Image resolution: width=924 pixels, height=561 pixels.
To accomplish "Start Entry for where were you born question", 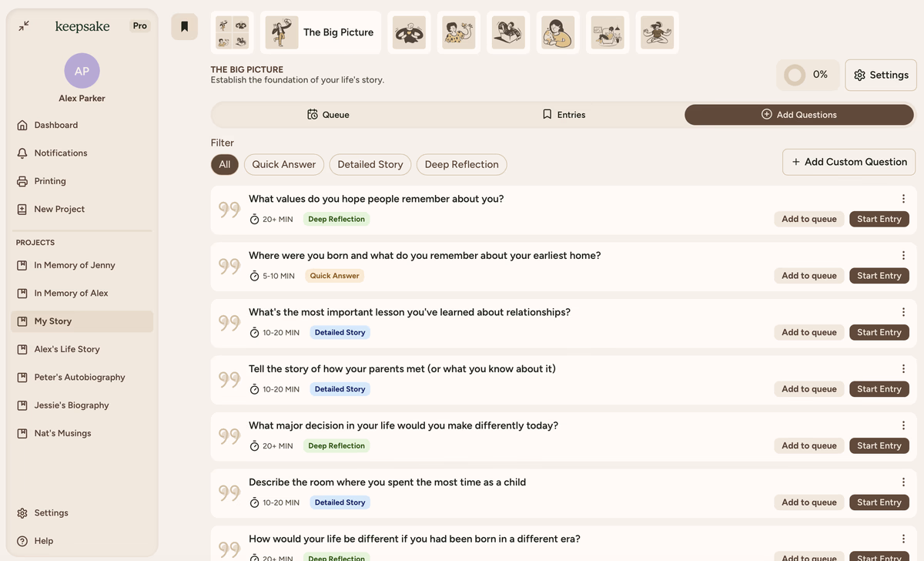I will tap(879, 276).
